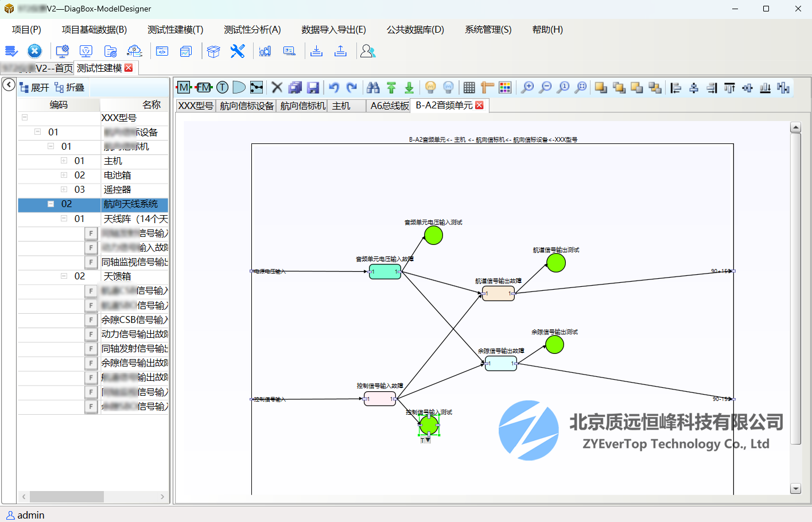Toggle the ruler icon
This screenshot has height=522, width=812.
(487, 87)
